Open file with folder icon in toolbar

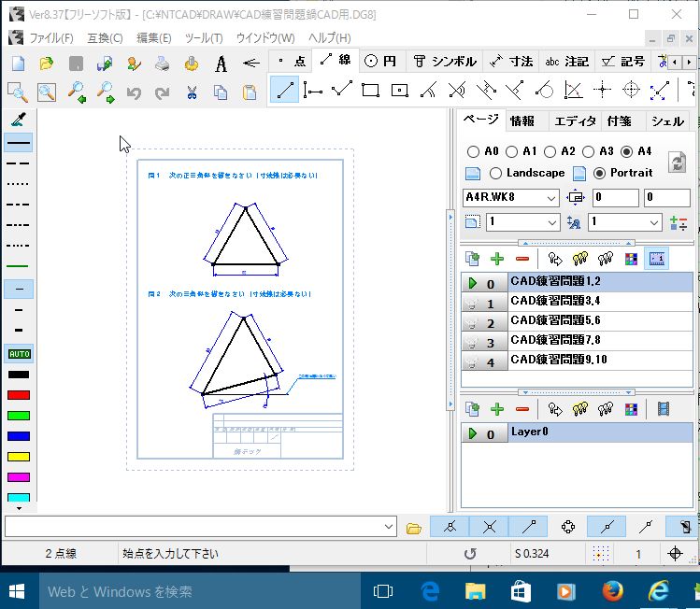[x=47, y=63]
